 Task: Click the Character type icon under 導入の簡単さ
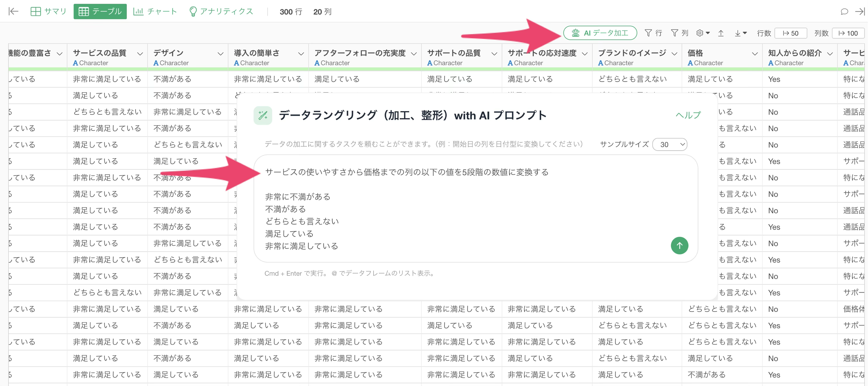pyautogui.click(x=237, y=63)
